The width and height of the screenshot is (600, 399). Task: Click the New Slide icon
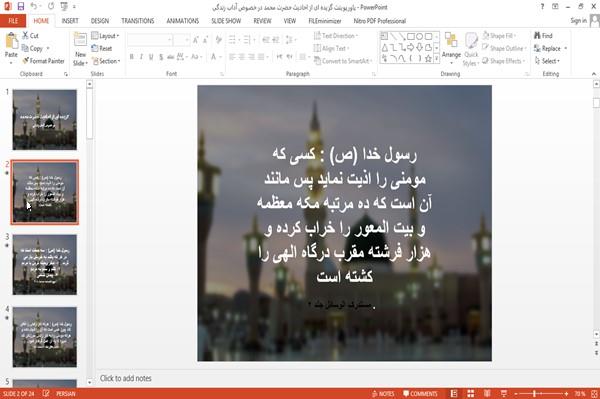pos(80,40)
